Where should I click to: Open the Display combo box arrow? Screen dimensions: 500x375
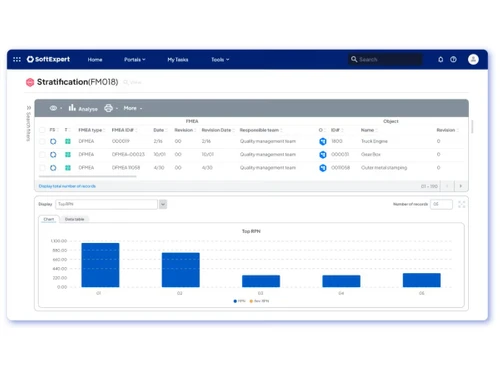[163, 204]
